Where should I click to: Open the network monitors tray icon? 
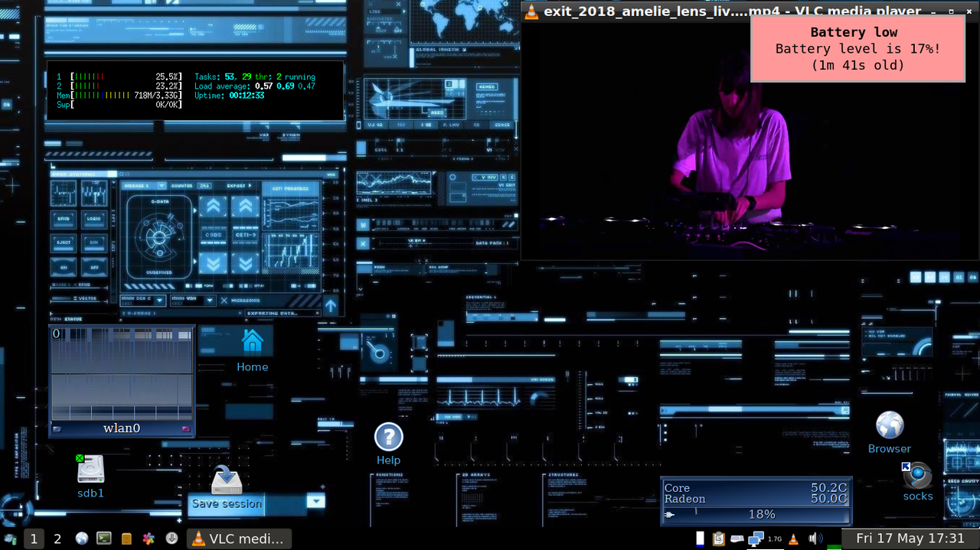click(756, 539)
